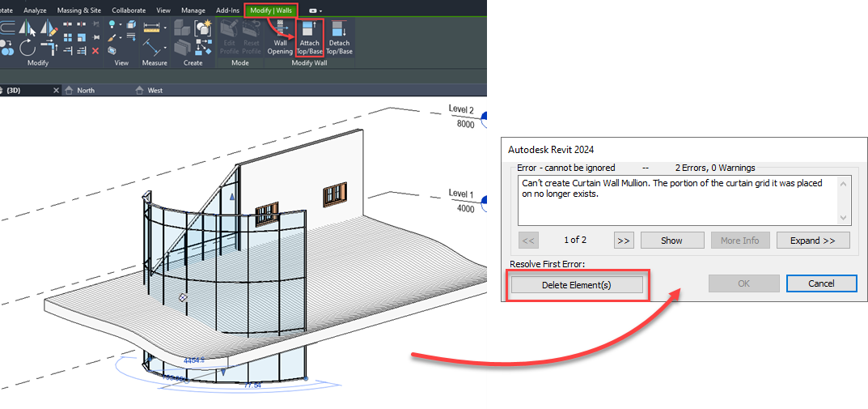Select the Scale tool
This screenshot has height=409, width=868.
tap(82, 37)
